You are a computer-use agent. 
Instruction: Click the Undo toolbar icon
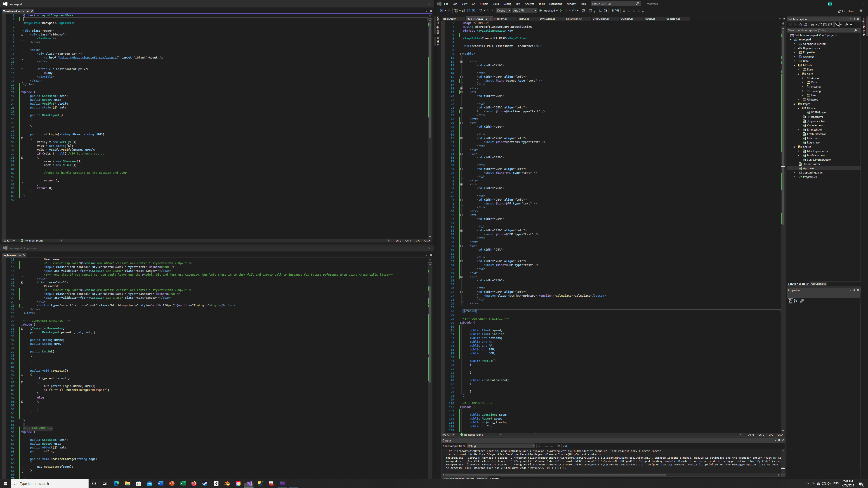tap(481, 11)
